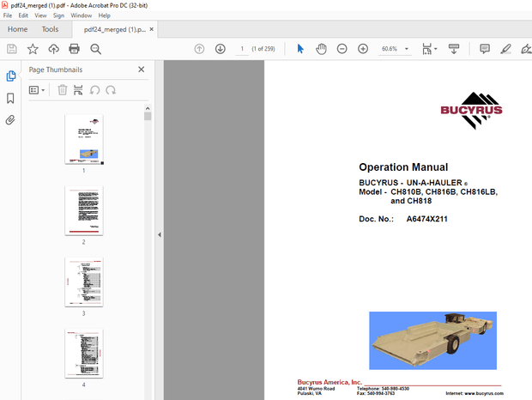Click the thumbnails panel scrollbar thumb
Screen dimensions: 532x400
(x=148, y=117)
